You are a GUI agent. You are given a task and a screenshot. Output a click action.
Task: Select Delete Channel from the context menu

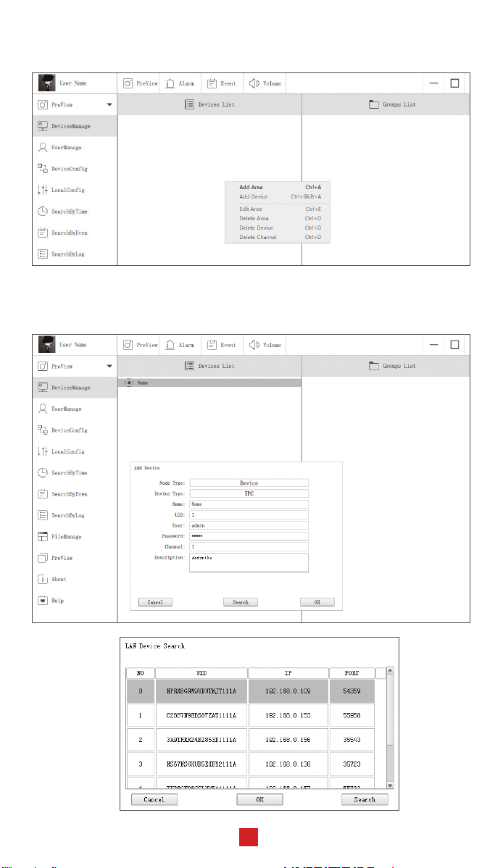[x=257, y=237]
